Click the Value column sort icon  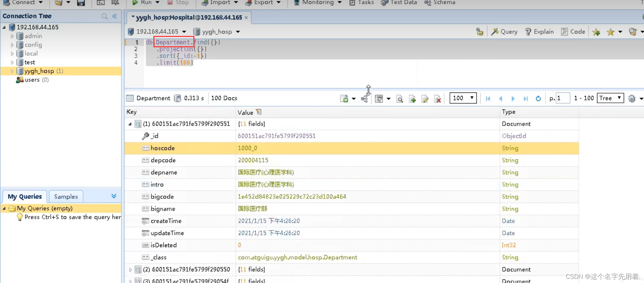point(259,112)
